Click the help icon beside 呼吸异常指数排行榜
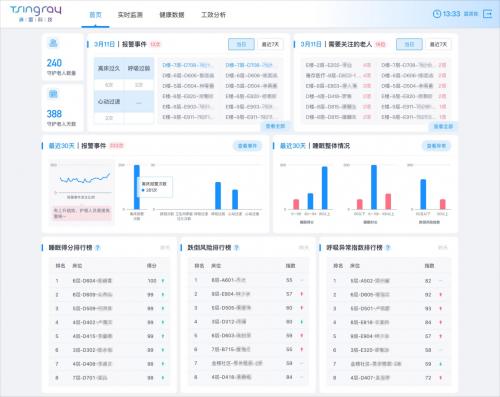The height and width of the screenshot is (397, 500). [x=388, y=248]
